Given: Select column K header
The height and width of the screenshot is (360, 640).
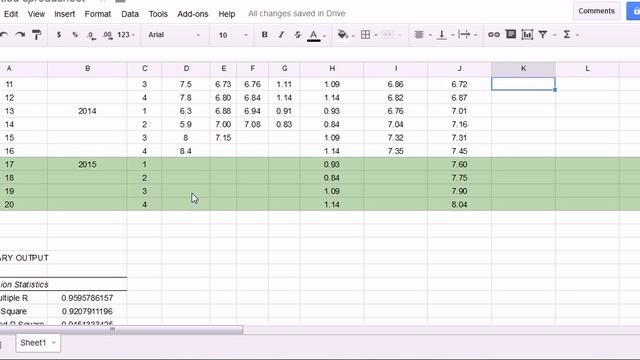Looking at the screenshot, I should click(523, 69).
